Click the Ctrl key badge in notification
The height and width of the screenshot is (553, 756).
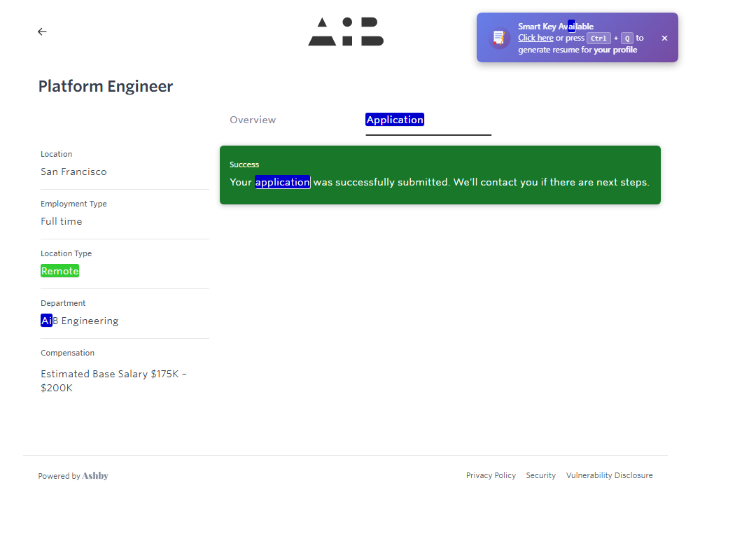[598, 38]
